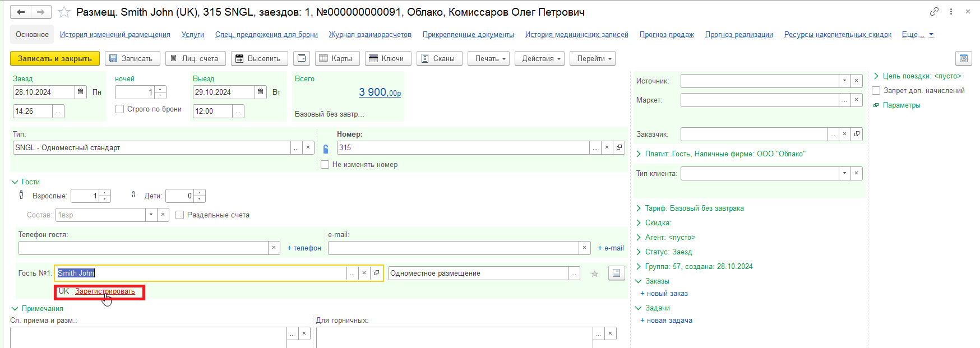The height and width of the screenshot is (348, 980).
Task: Click the forward navigation arrow
Action: coord(41,12)
